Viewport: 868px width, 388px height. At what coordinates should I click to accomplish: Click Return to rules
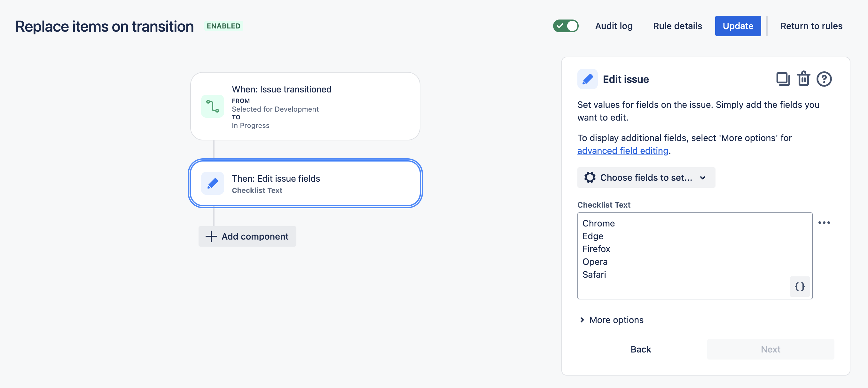point(811,26)
